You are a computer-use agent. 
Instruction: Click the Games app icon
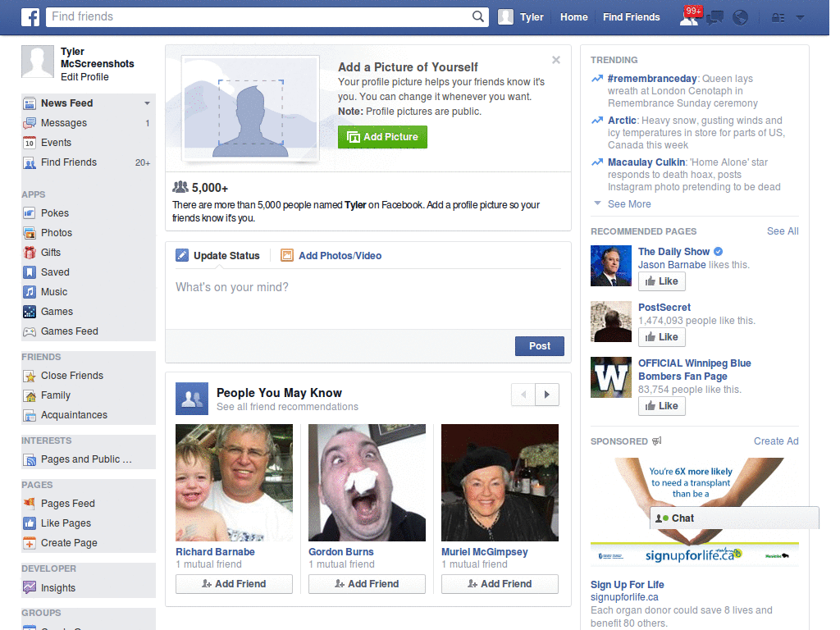click(30, 312)
